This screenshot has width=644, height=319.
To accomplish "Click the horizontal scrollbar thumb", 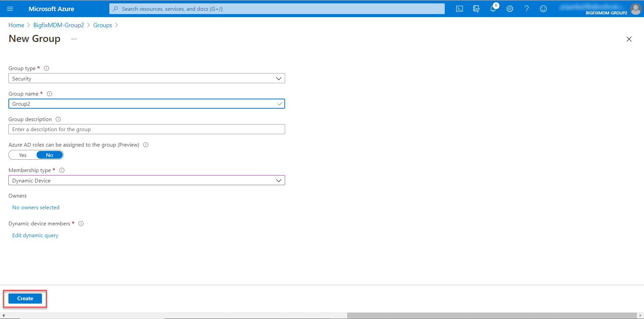I will point(492,316).
